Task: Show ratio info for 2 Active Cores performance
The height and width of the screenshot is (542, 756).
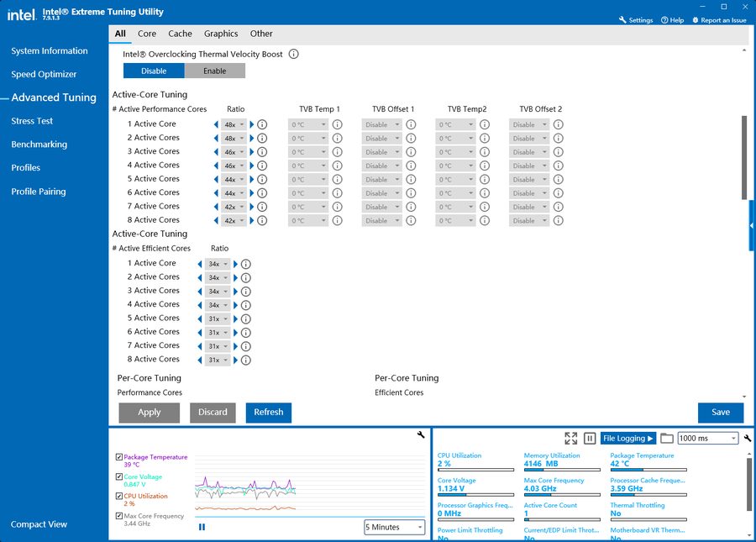Action: pos(262,139)
